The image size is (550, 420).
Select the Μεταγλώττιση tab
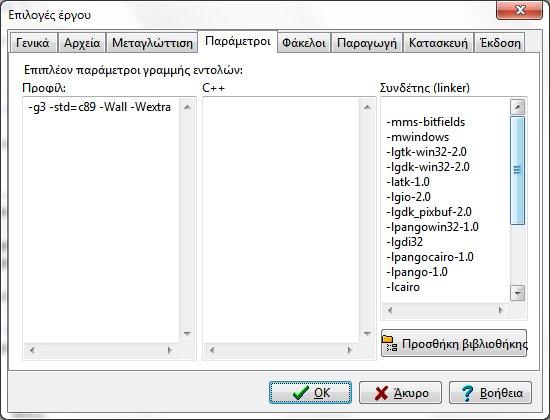[152, 43]
